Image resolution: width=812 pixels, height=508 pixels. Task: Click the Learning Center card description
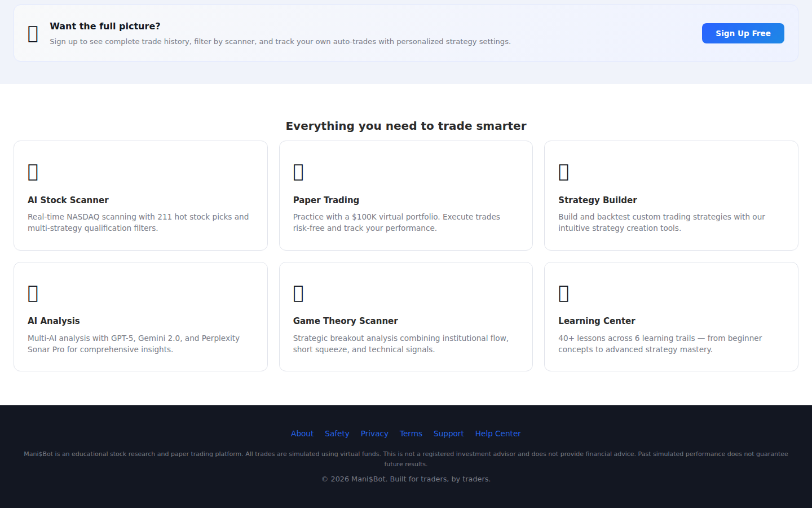[660, 344]
